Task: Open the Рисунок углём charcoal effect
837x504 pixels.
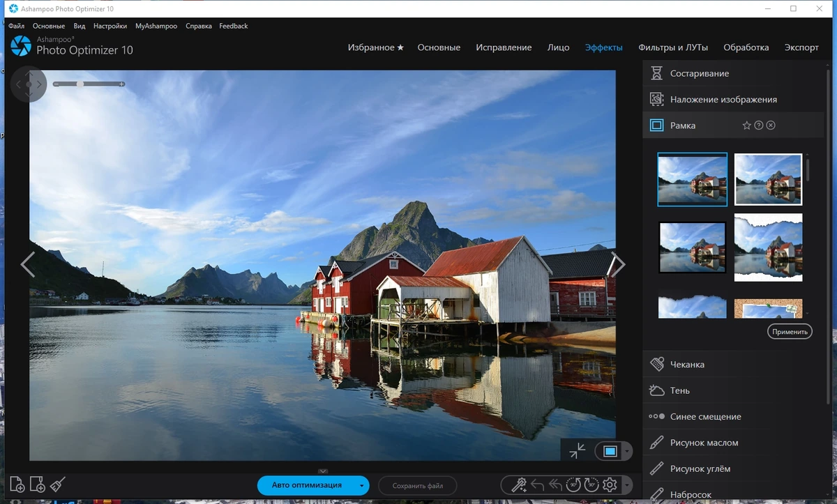Action: tap(732, 469)
